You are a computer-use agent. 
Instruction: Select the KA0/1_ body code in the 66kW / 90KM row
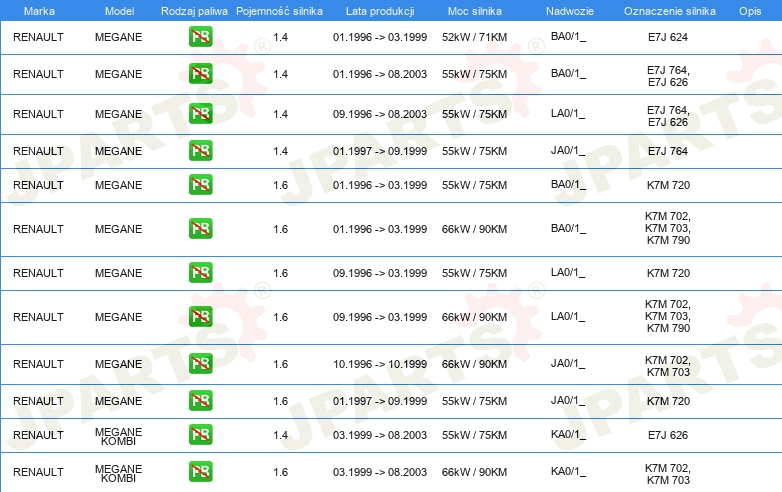tap(569, 472)
